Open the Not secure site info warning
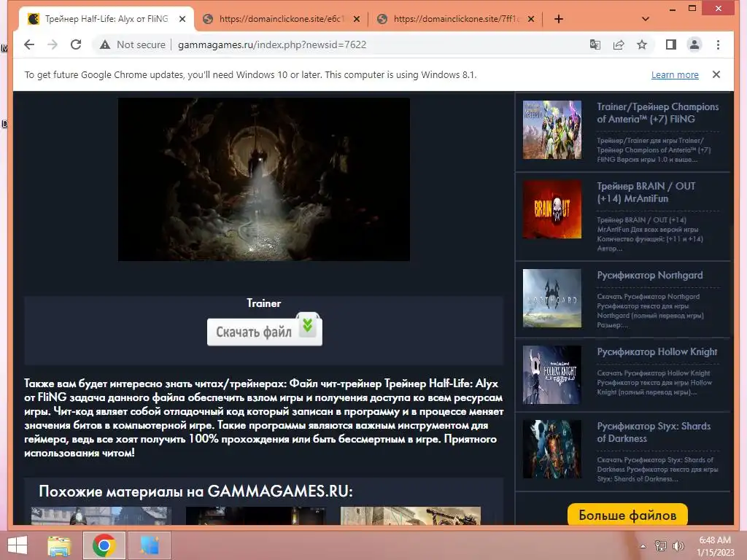Image resolution: width=747 pixels, height=560 pixels. (133, 44)
